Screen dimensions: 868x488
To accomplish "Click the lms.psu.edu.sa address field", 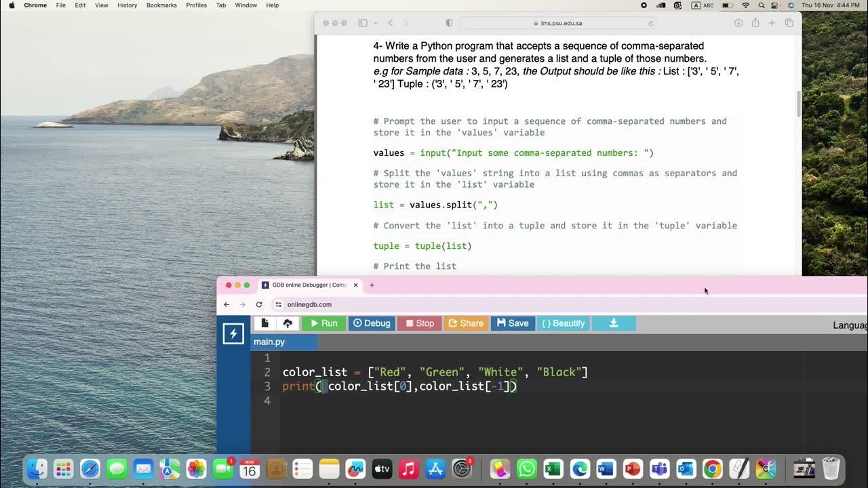I will 558,23.
